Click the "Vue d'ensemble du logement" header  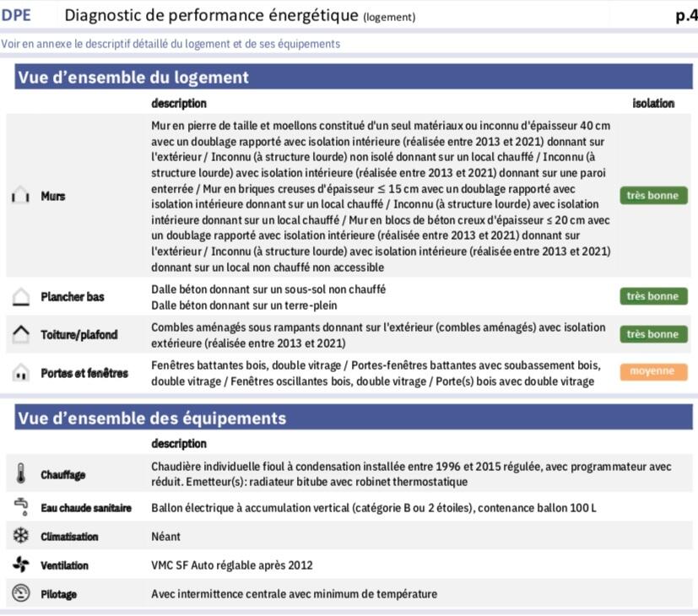tap(133, 78)
